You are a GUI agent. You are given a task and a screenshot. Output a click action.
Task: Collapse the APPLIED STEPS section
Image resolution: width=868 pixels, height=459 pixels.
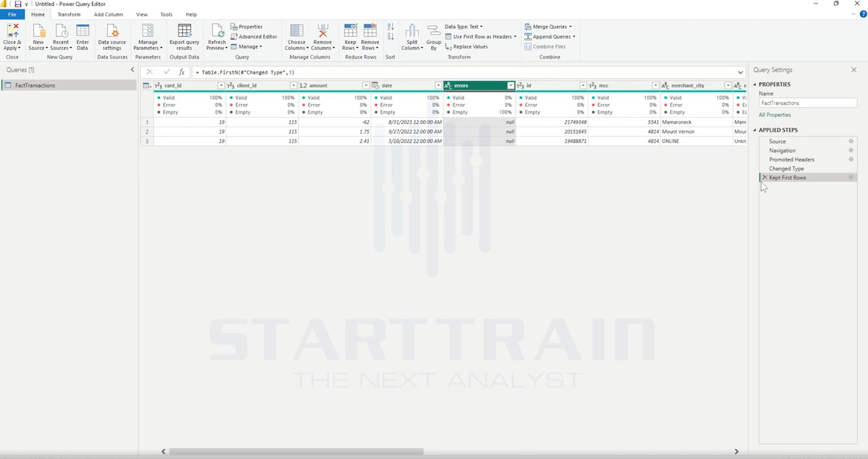coord(755,130)
